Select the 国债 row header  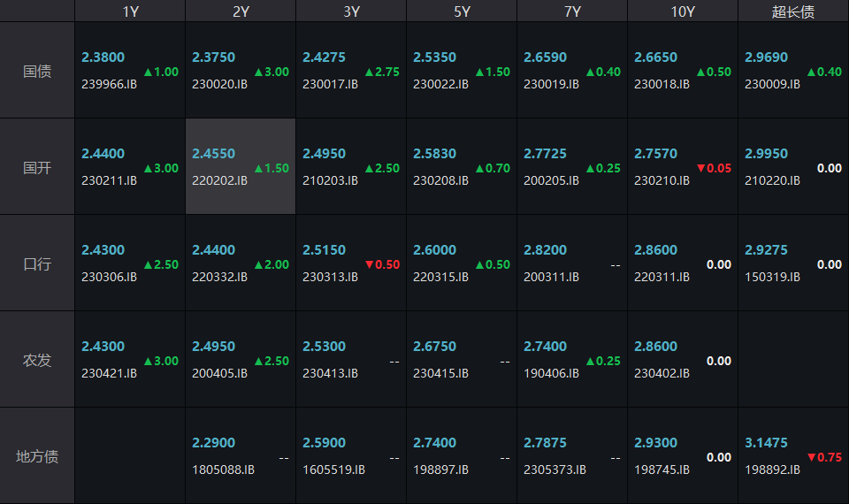pyautogui.click(x=37, y=71)
